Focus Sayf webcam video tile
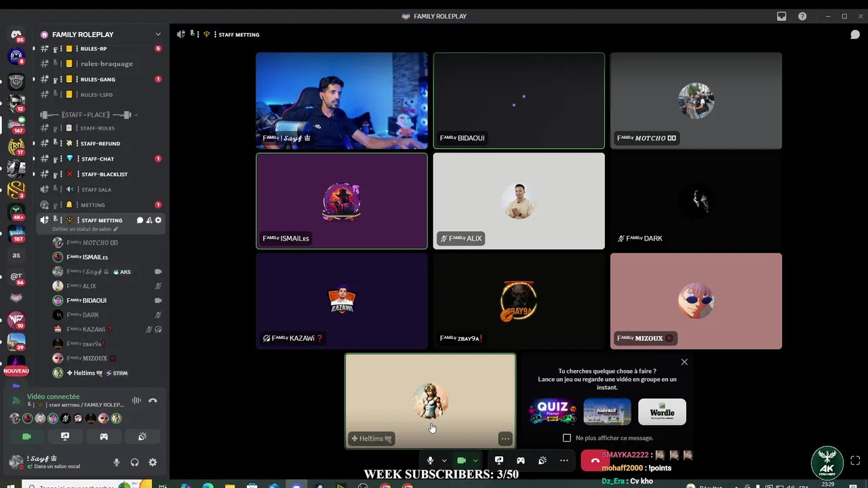The height and width of the screenshot is (488, 868). pos(342,100)
